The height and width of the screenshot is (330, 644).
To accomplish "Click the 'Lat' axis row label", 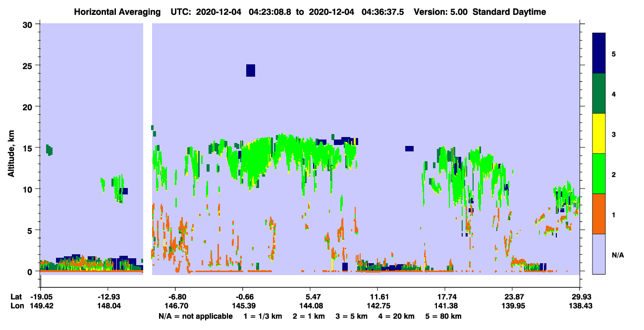I will pyautogui.click(x=16, y=297).
